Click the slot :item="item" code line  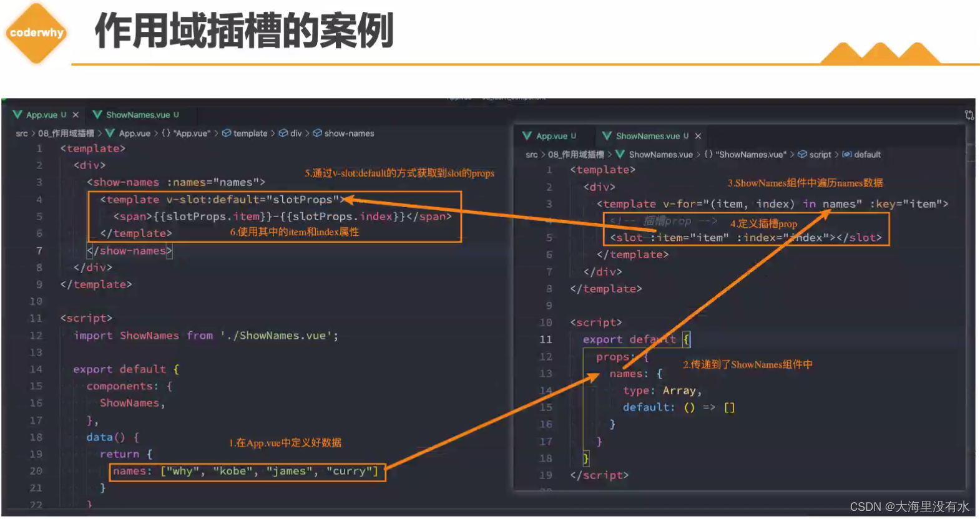pyautogui.click(x=746, y=238)
